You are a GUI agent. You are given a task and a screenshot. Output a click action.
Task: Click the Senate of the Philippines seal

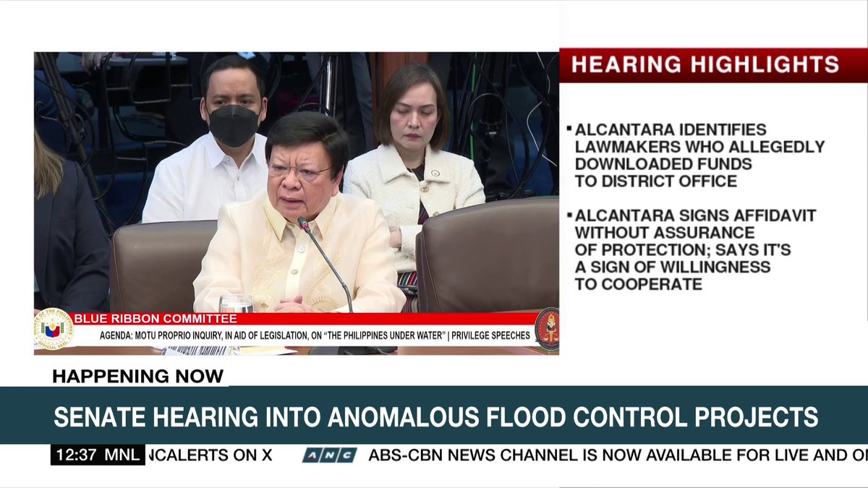(x=54, y=330)
